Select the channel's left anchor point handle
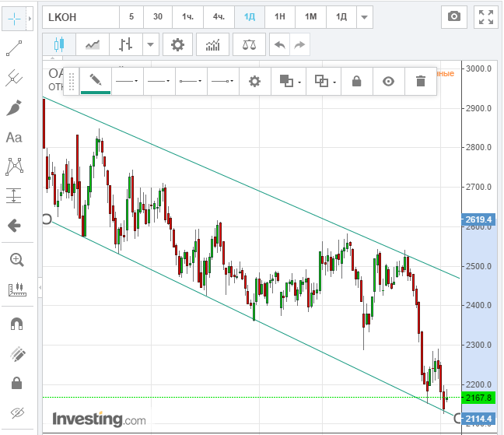This screenshot has width=504, height=435. [47, 219]
